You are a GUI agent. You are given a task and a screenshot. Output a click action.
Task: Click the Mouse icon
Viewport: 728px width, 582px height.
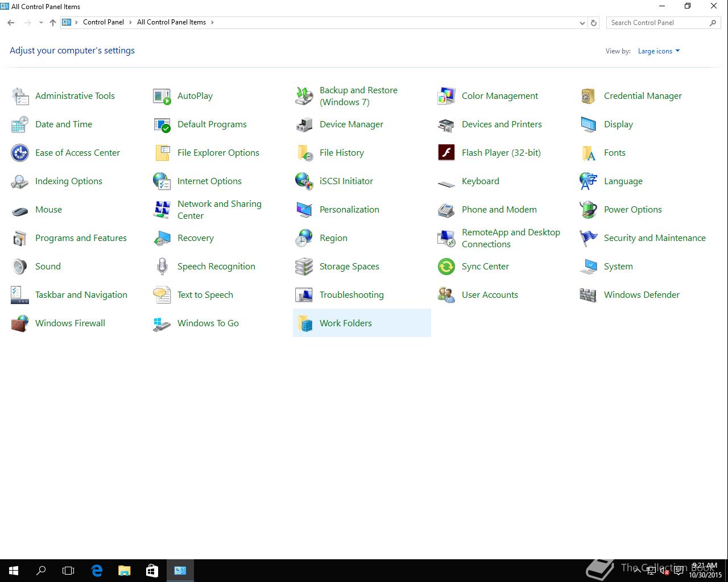(x=20, y=211)
